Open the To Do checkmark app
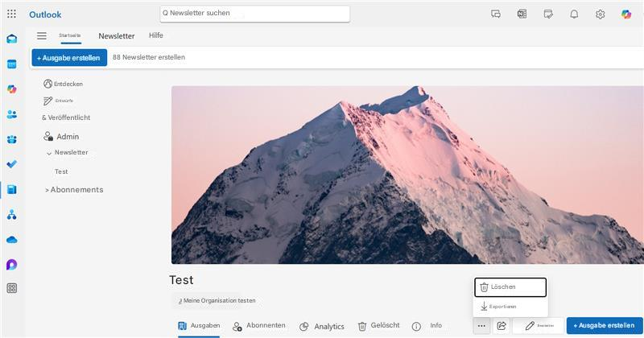644x338 pixels. click(x=12, y=164)
